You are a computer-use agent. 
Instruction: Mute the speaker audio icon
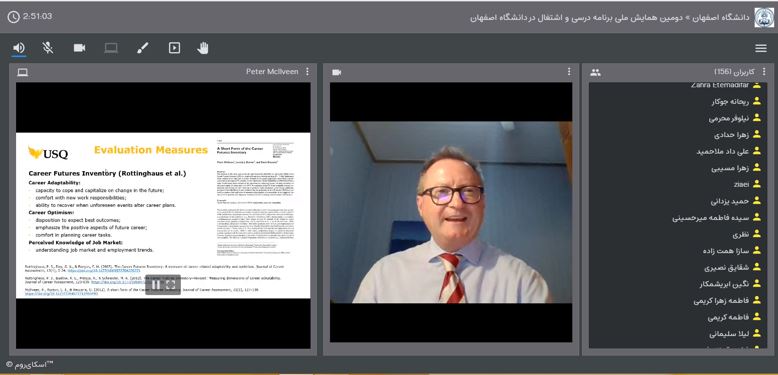19,48
